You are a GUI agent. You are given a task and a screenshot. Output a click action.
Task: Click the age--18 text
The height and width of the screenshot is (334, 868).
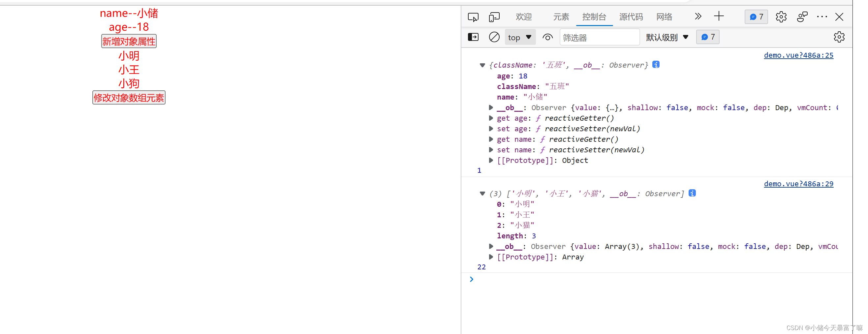tap(129, 27)
